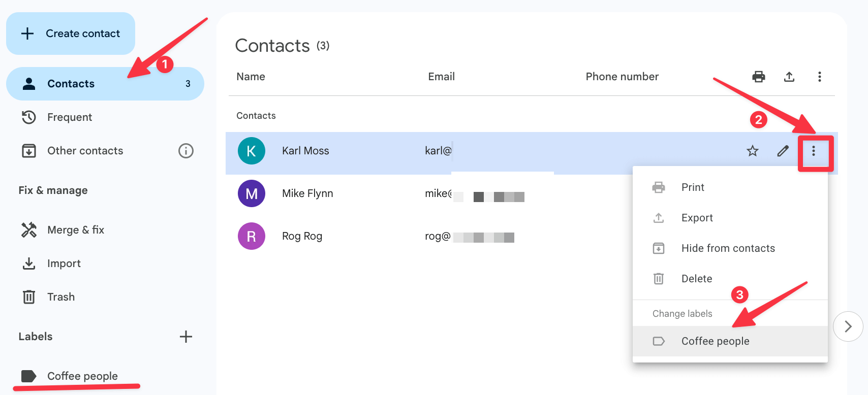Open list options menu in header row
This screenshot has height=395, width=868.
point(820,77)
